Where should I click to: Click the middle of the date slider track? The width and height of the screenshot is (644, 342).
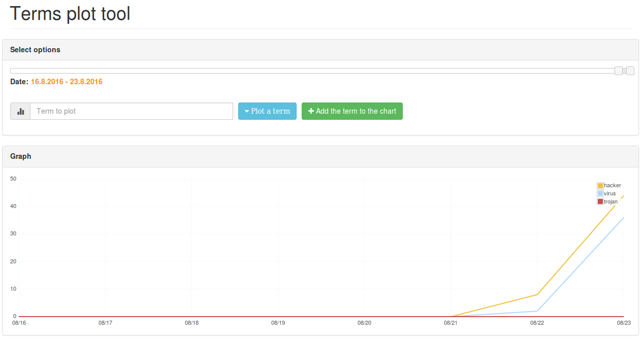click(312, 71)
